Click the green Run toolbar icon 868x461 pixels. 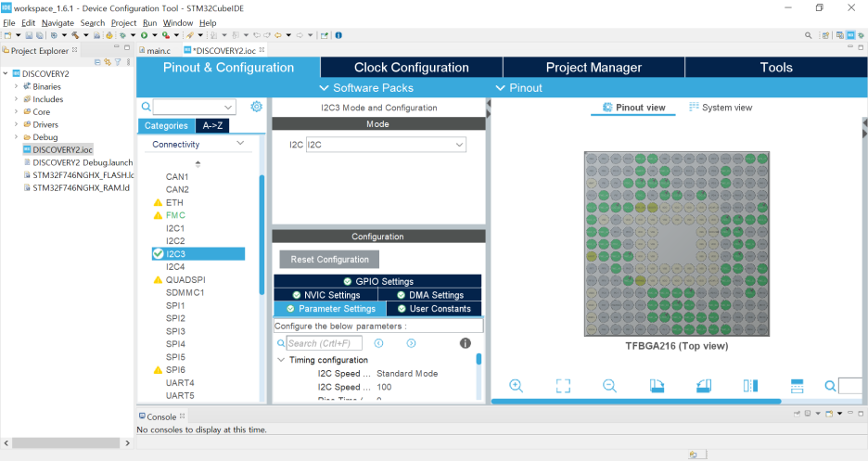pyautogui.click(x=144, y=35)
